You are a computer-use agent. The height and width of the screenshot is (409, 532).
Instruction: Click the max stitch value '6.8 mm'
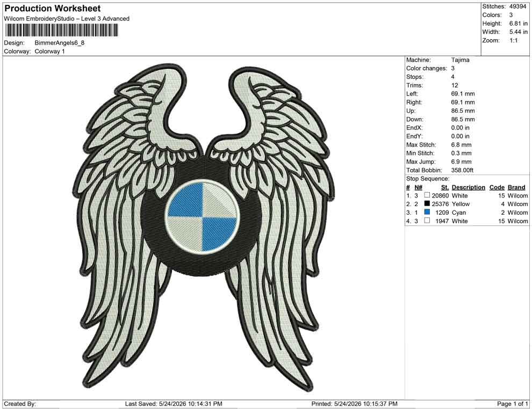click(x=461, y=145)
